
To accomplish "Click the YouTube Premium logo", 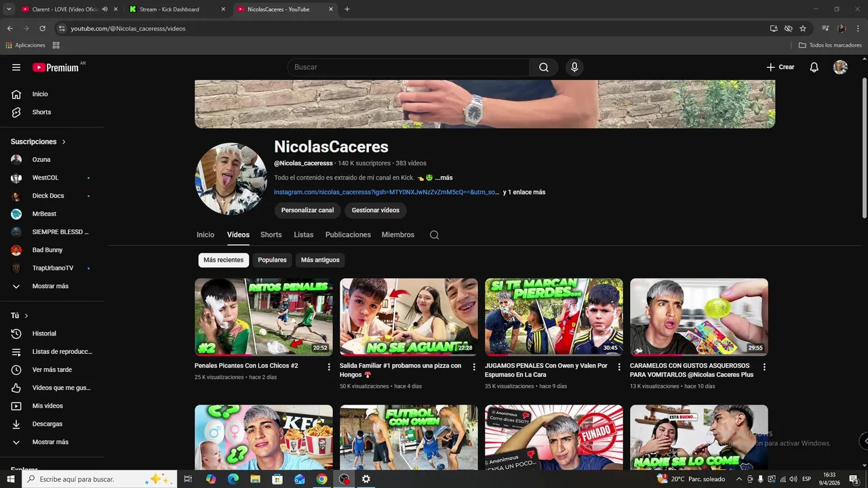I will [56, 67].
